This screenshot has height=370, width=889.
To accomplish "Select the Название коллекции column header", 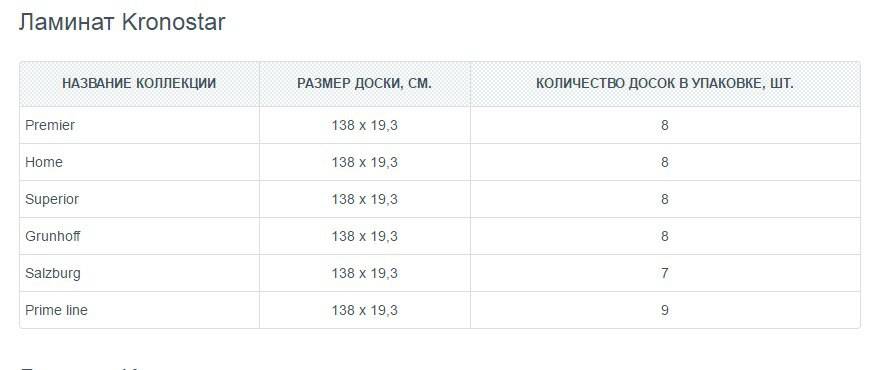I will click(x=139, y=84).
